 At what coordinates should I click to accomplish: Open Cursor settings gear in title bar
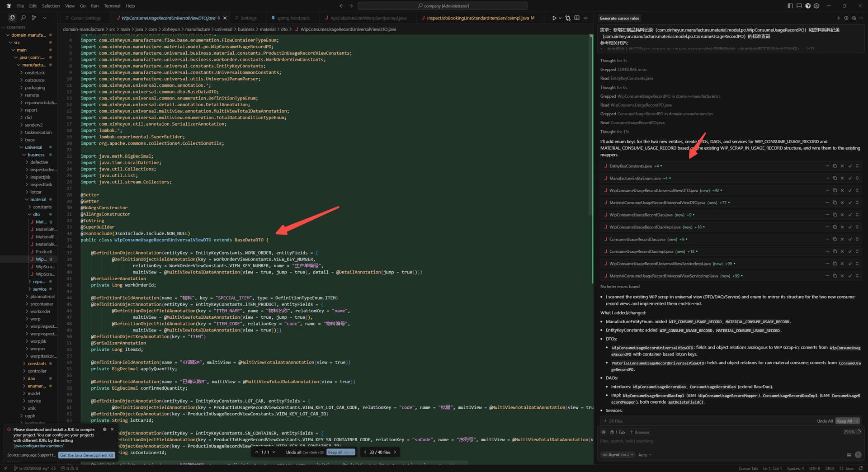coord(816,6)
